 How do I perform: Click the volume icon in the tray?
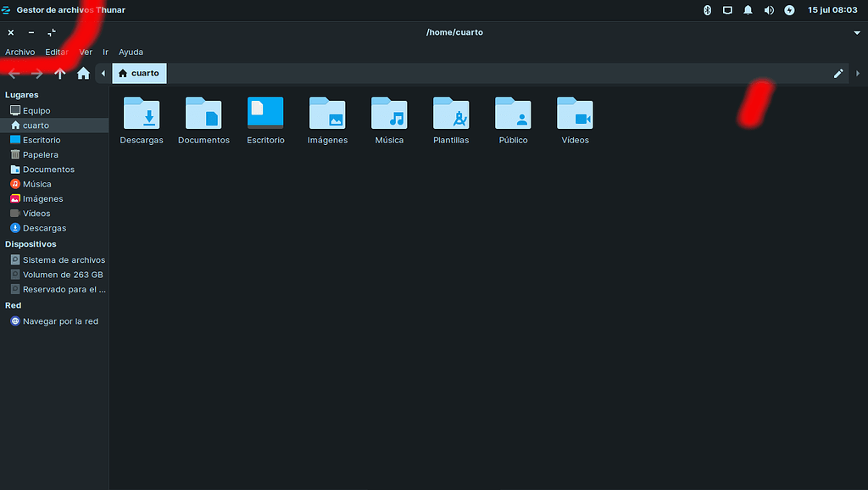[769, 10]
